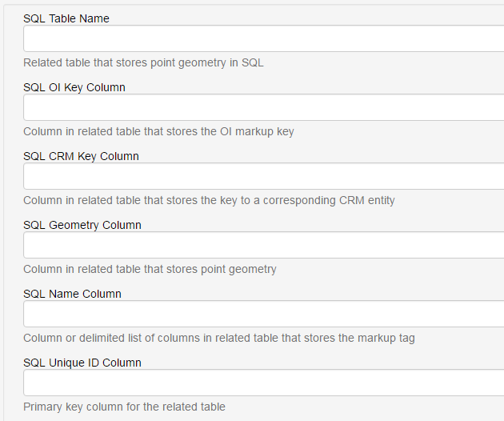This screenshot has height=421, width=504.
Task: Click into the SQL Geometry Column field
Action: (x=264, y=245)
